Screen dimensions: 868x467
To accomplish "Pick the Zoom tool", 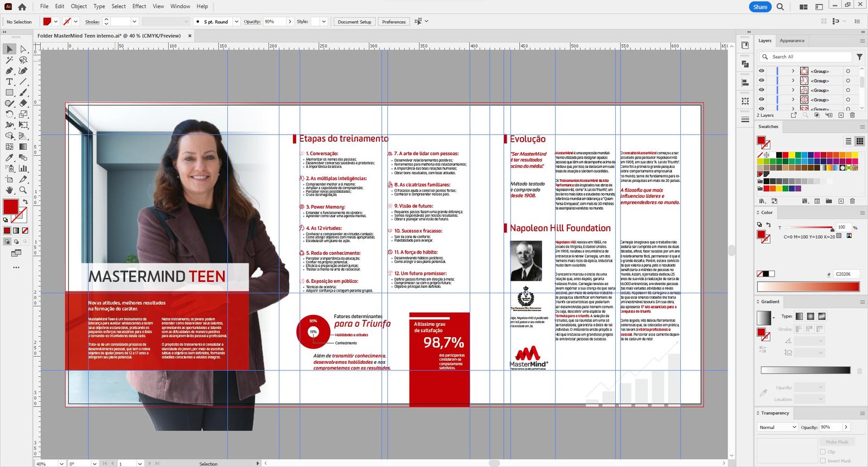I will (23, 190).
